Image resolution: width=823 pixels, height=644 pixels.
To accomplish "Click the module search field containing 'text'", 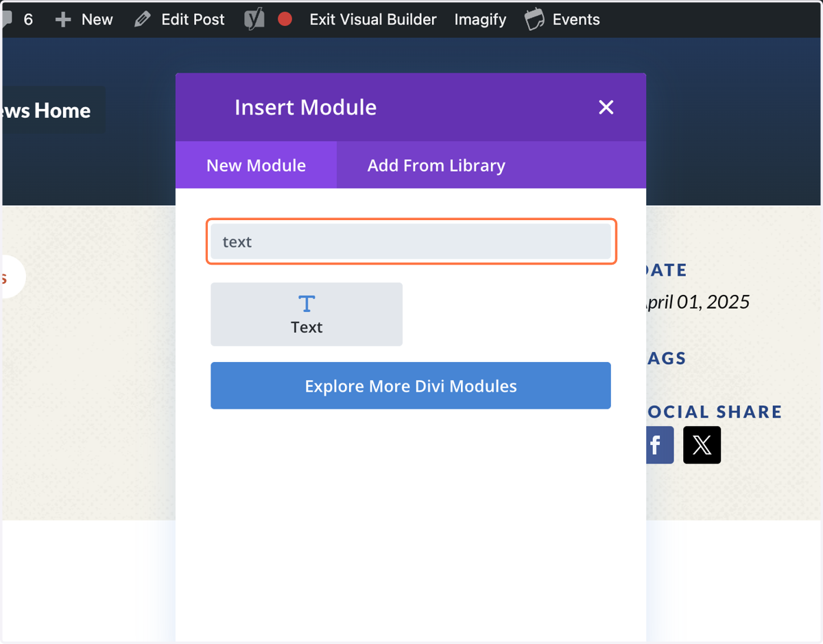I will point(411,241).
